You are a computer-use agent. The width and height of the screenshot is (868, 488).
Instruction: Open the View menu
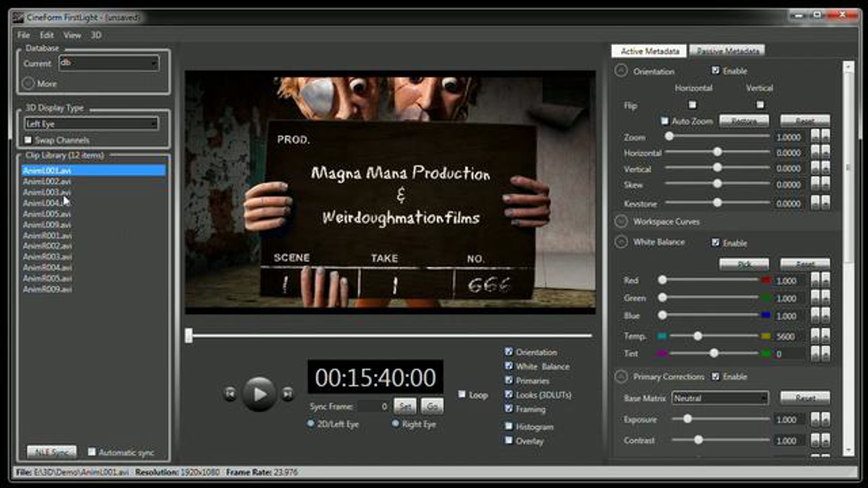[72, 35]
